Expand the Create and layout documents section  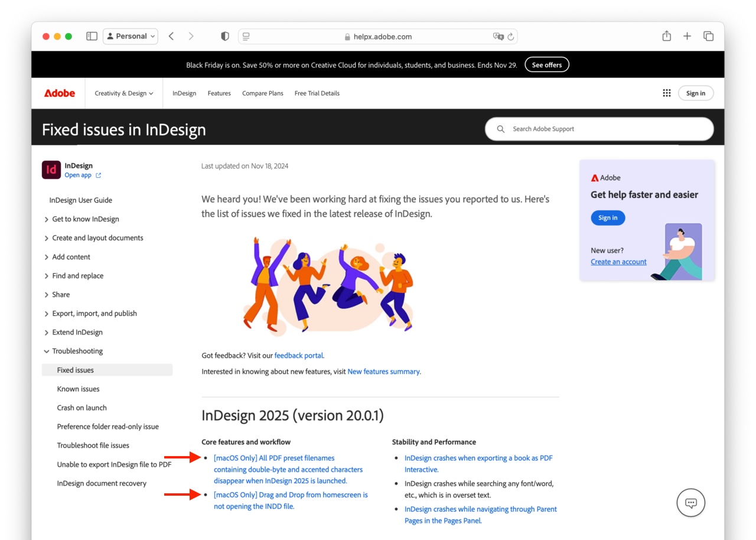[x=94, y=238]
